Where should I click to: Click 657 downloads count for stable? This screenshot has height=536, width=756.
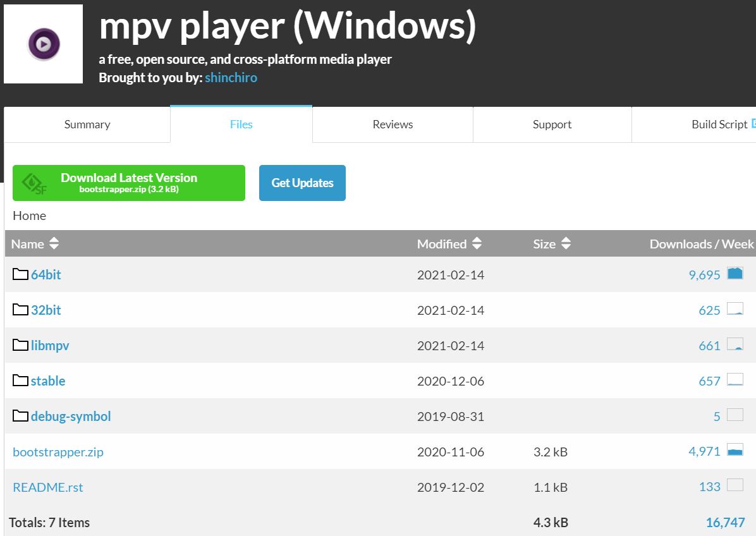(x=709, y=381)
